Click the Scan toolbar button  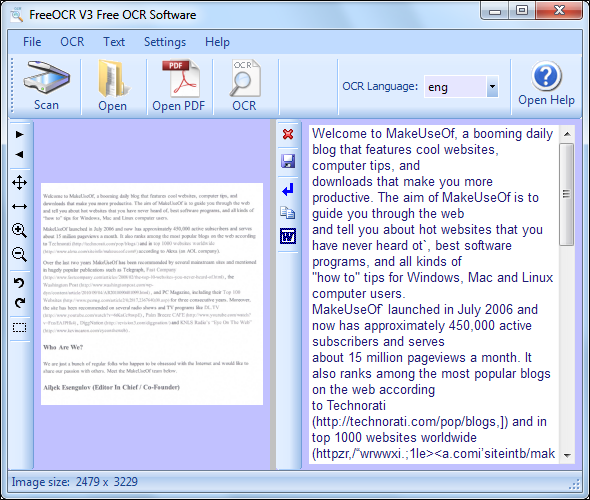tap(46, 86)
